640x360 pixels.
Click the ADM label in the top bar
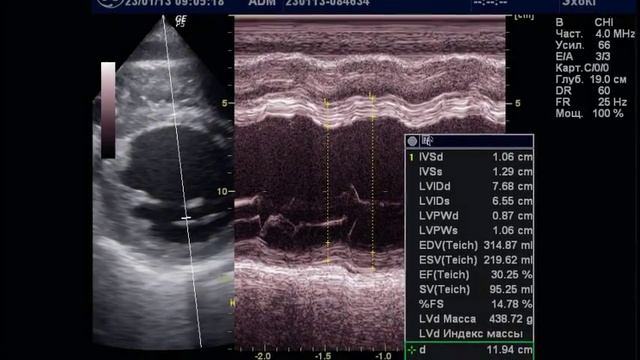[262, 3]
